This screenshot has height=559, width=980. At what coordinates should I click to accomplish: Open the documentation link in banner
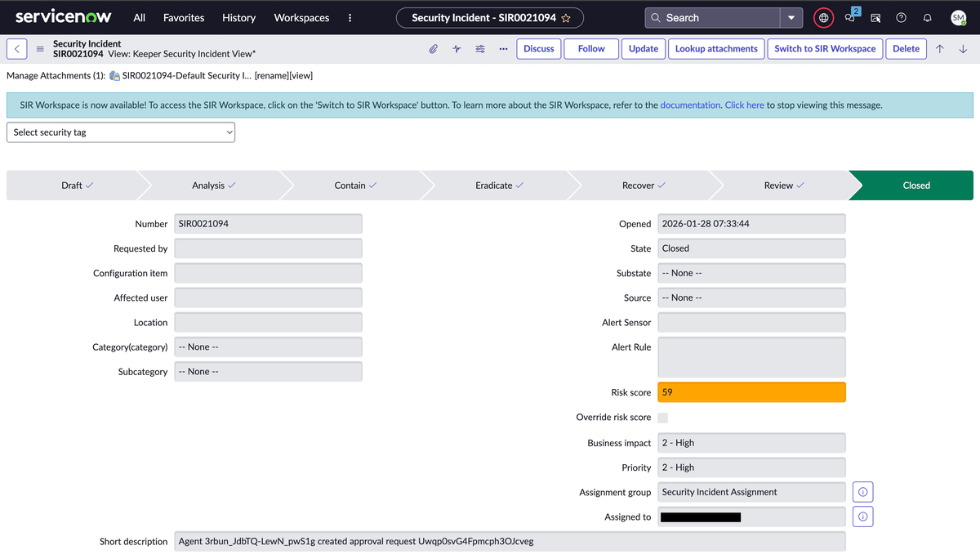(x=690, y=105)
